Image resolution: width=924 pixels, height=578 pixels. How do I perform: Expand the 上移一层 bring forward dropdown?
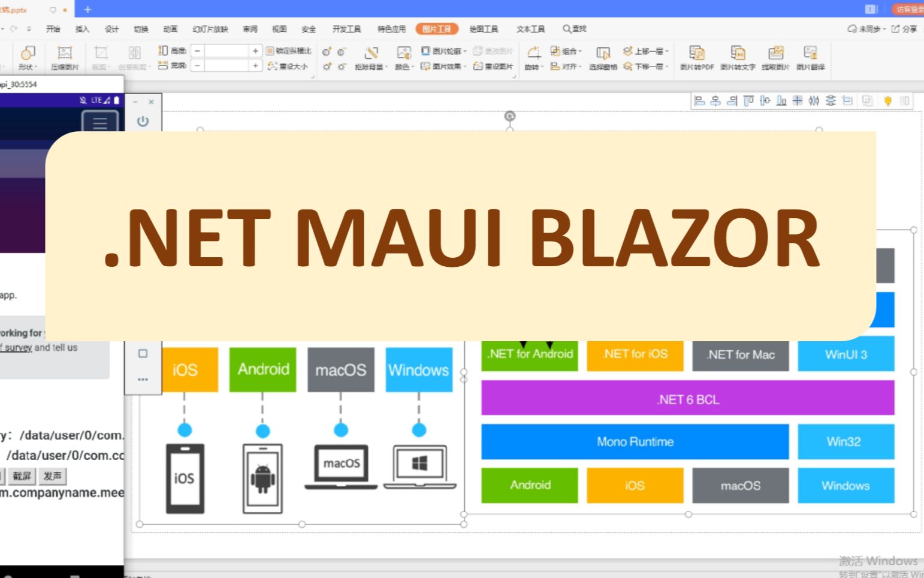tap(666, 52)
